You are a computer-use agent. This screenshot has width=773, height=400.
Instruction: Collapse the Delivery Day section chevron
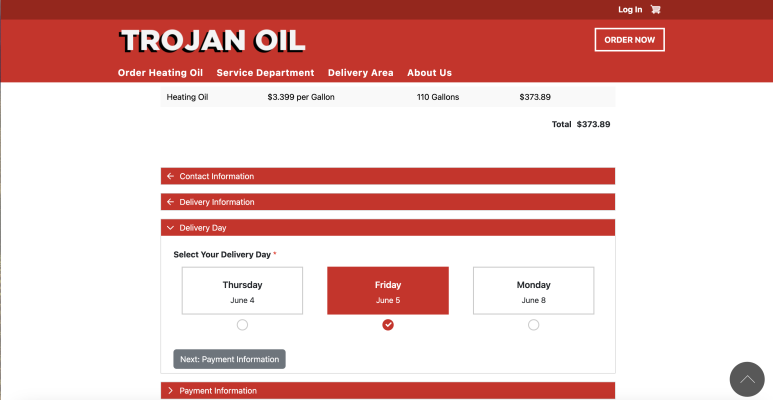[170, 228]
